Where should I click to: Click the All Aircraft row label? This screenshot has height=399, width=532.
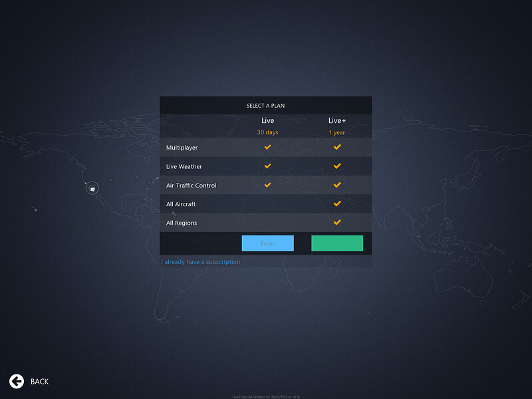181,204
